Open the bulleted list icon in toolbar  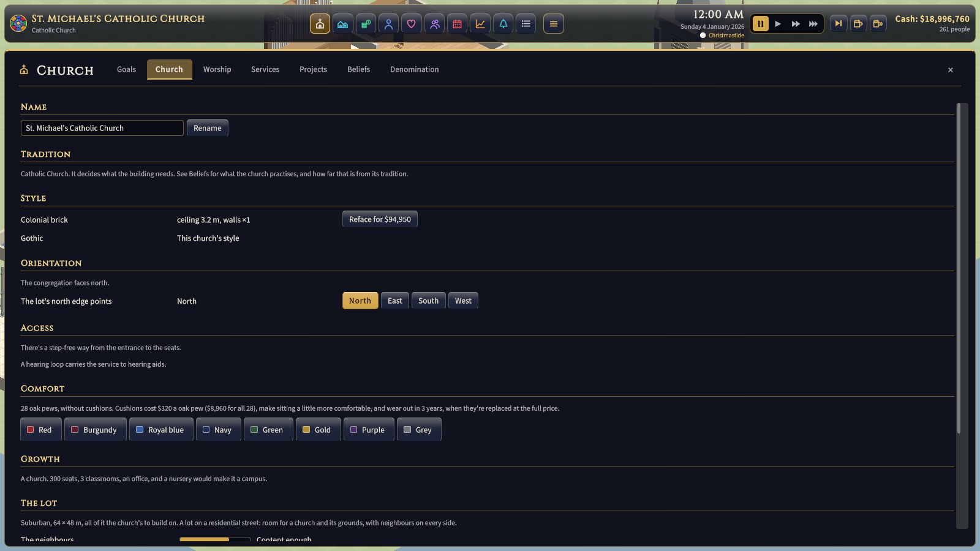(x=526, y=24)
